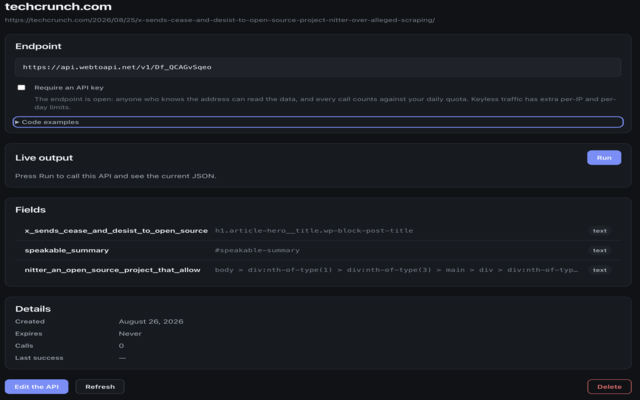Image resolution: width=640 pixels, height=400 pixels.
Task: Select the speakable_summary field name
Action: 67,250
